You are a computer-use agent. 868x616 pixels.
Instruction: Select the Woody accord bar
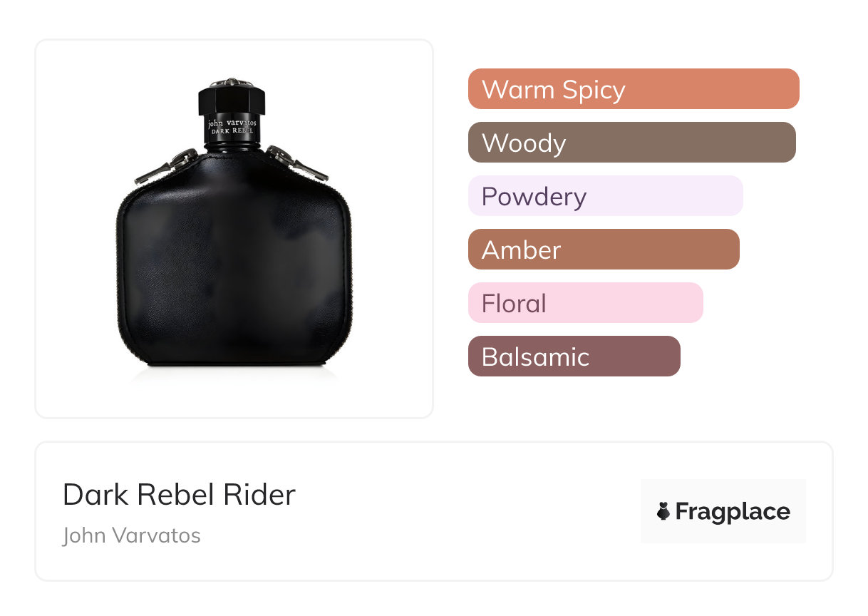coord(631,143)
